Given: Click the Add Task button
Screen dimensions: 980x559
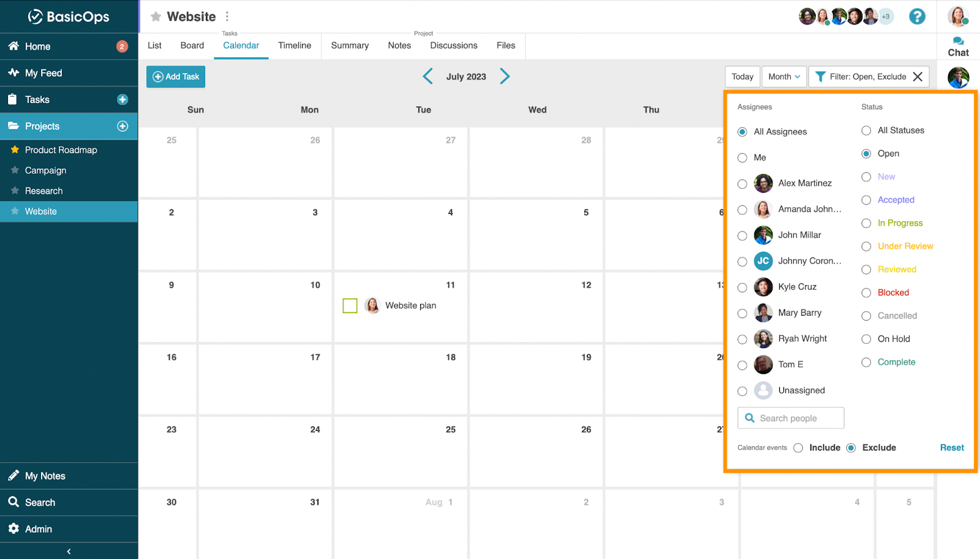Looking at the screenshot, I should tap(176, 77).
